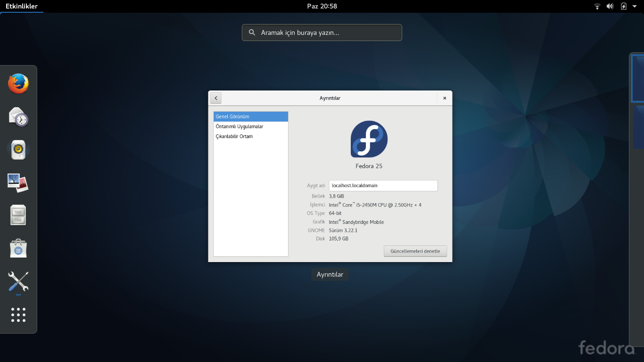Open the Settings wrench-and-screwdriver icon
This screenshot has width=644, height=362.
tap(18, 281)
